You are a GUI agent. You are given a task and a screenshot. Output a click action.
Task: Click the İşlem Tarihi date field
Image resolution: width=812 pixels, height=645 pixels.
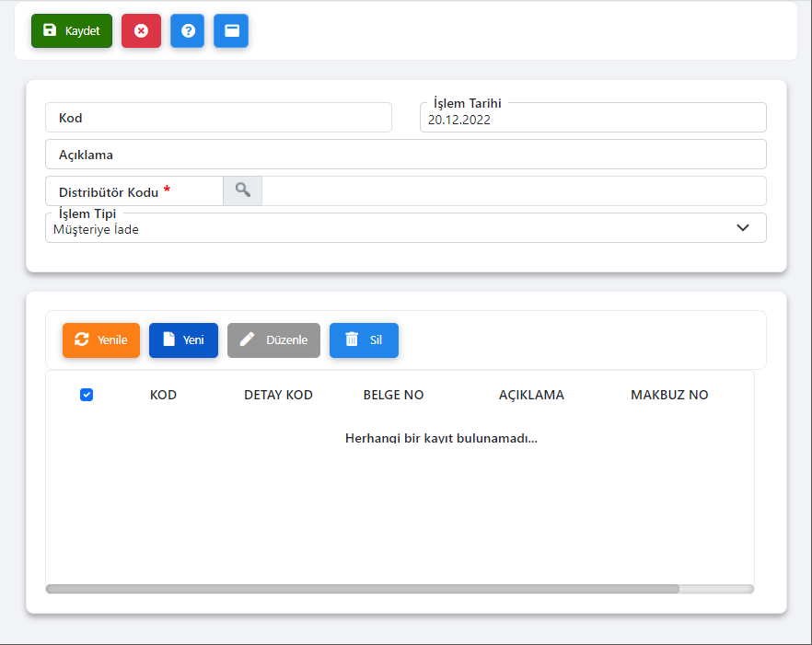[x=593, y=119]
